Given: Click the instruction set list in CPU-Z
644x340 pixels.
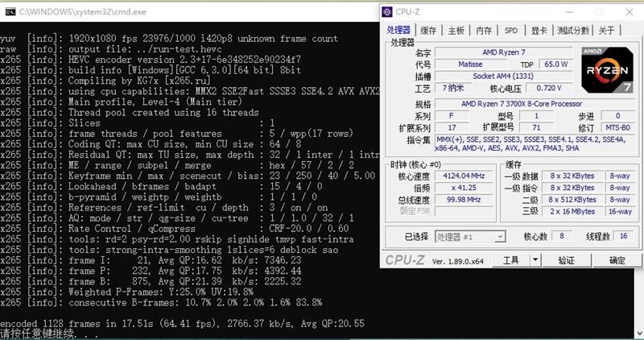Looking at the screenshot, I should [x=535, y=144].
